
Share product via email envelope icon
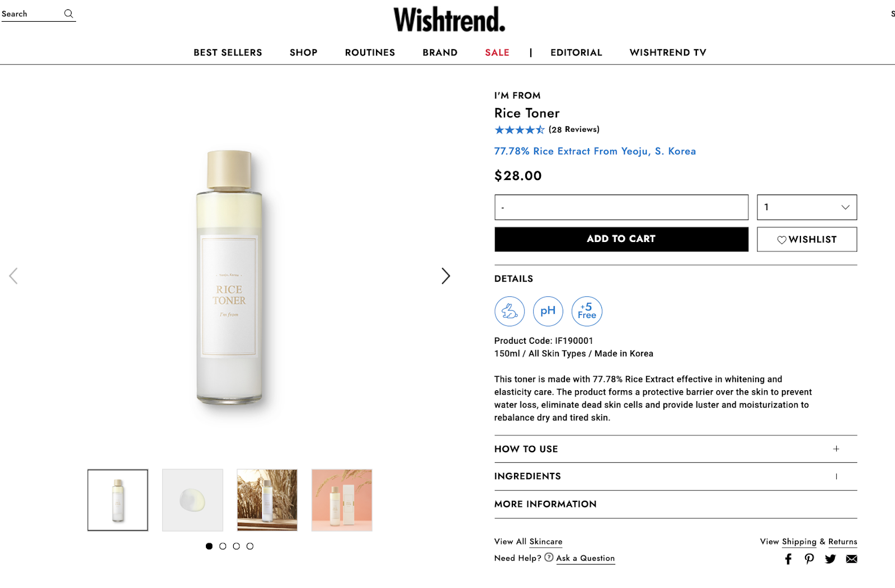coord(851,559)
